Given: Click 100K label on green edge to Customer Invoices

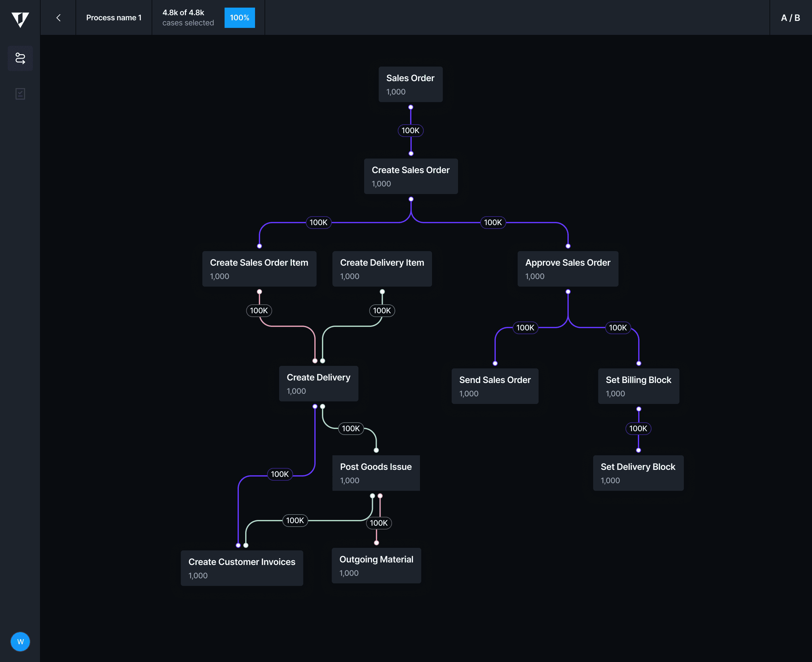Looking at the screenshot, I should 295,520.
